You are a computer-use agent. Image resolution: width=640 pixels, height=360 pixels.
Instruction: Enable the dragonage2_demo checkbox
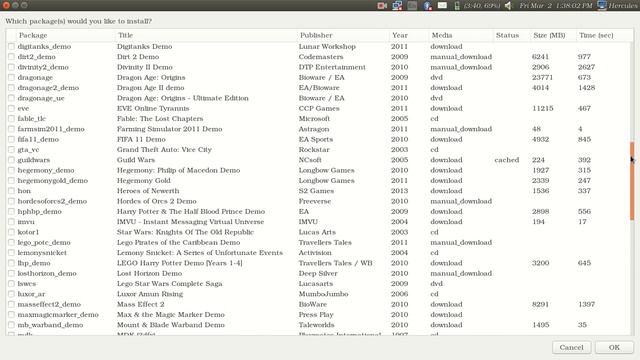coord(11,88)
